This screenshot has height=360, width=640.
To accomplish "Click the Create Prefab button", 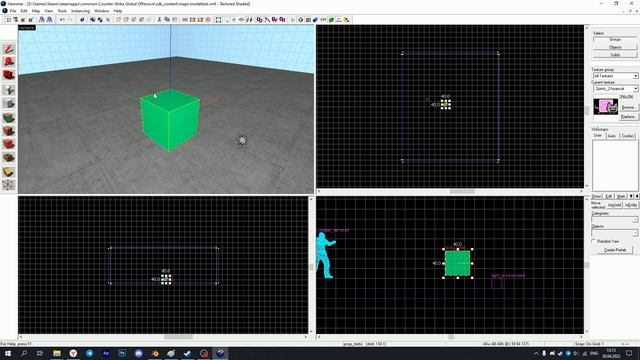I will [x=615, y=250].
